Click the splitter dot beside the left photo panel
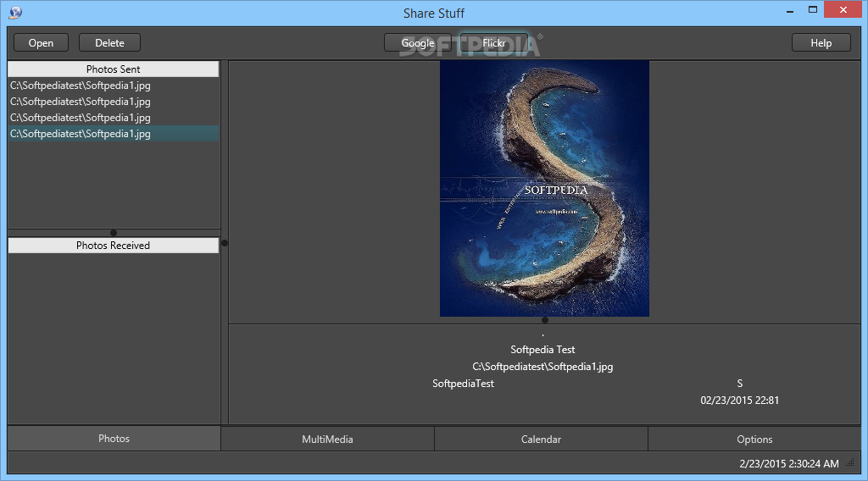The width and height of the screenshot is (868, 481). (225, 243)
